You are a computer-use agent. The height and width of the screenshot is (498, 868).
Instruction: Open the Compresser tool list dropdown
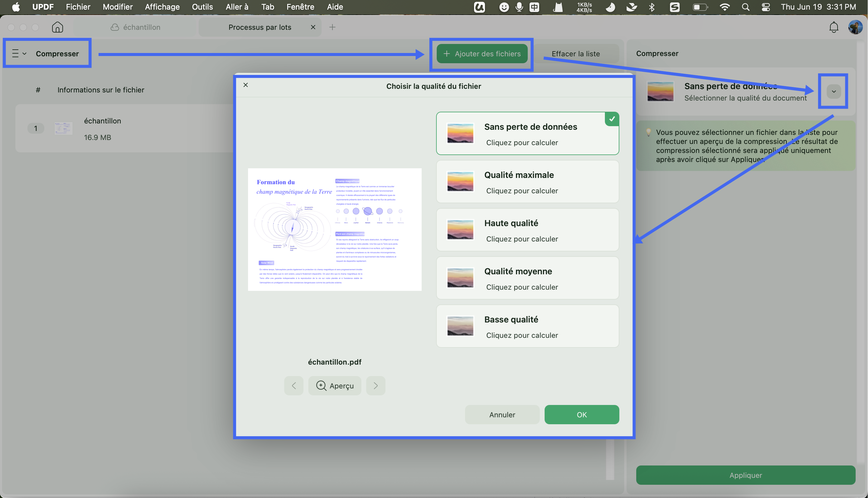(x=19, y=53)
